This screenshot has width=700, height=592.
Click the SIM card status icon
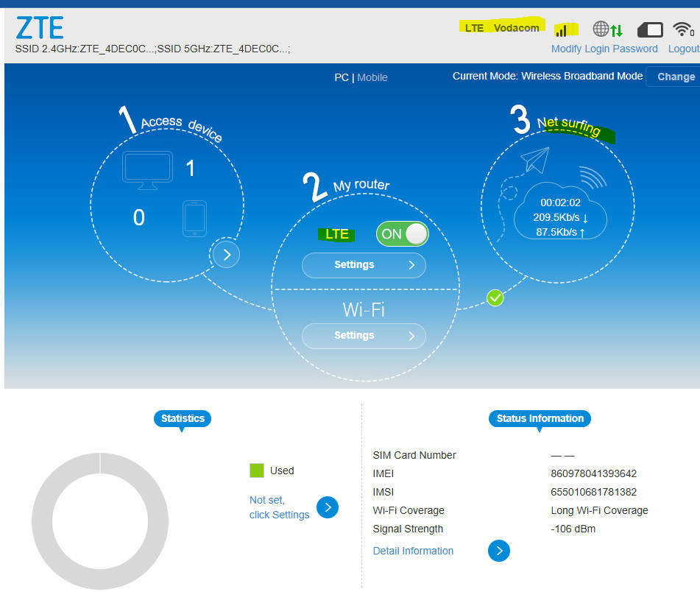point(651,29)
